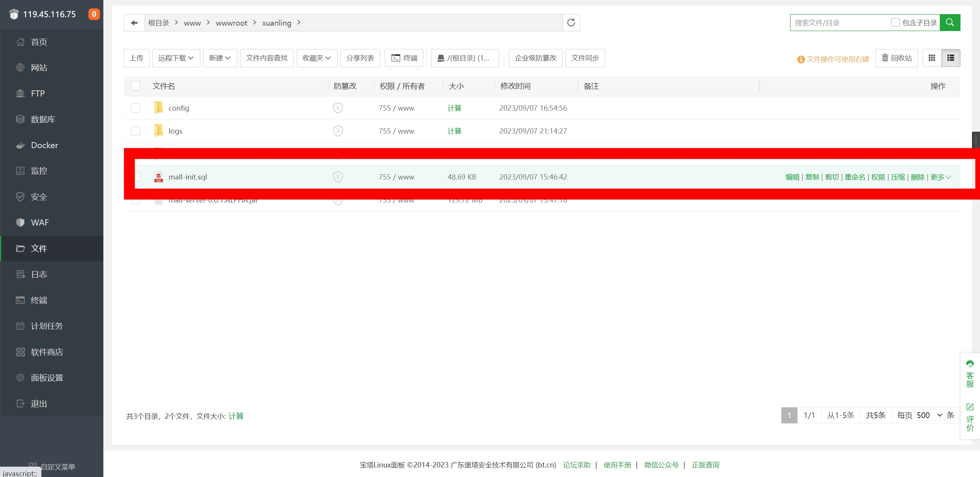Open the recycle bin (回收站)
The height and width of the screenshot is (477, 980).
[896, 58]
